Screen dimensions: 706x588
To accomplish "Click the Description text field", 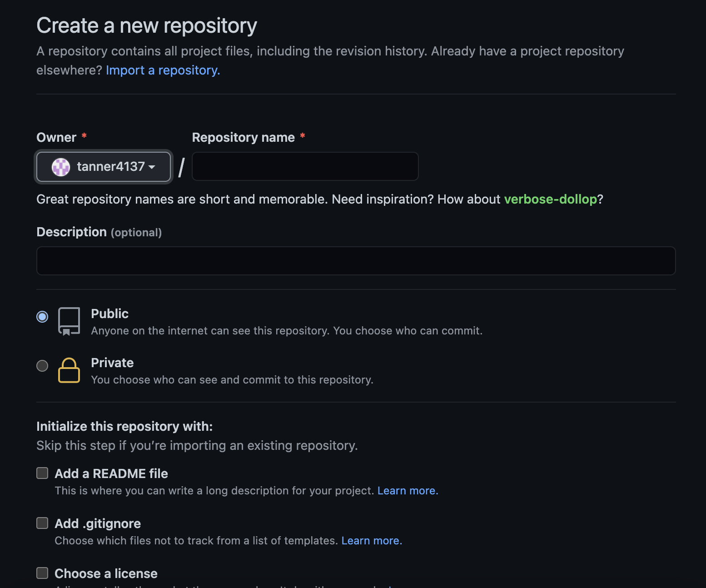I will (x=356, y=261).
